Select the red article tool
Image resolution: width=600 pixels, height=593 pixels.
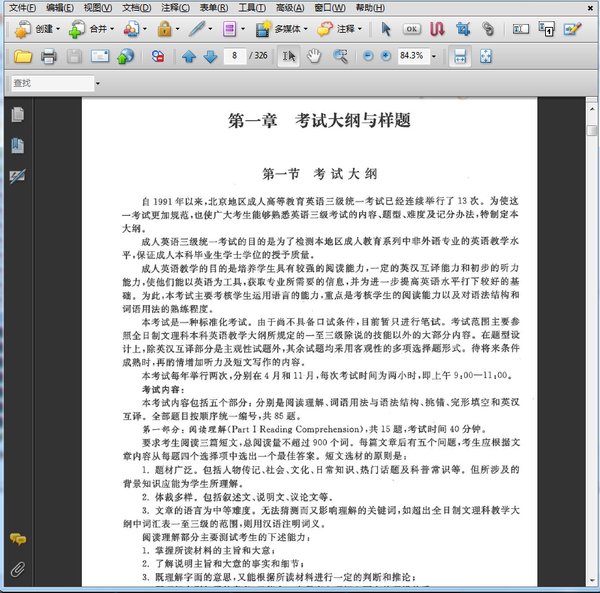coord(437,29)
